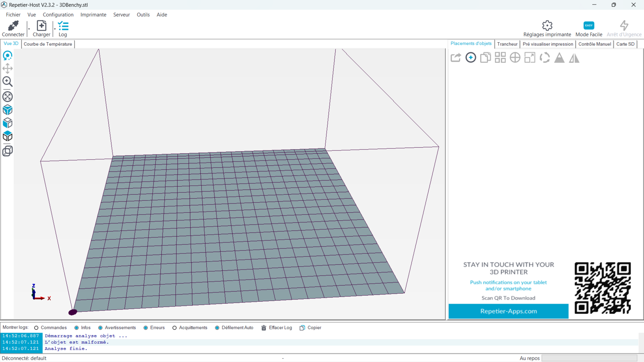The width and height of the screenshot is (644, 362).
Task: Click the auto position grid icon
Action: 500,58
